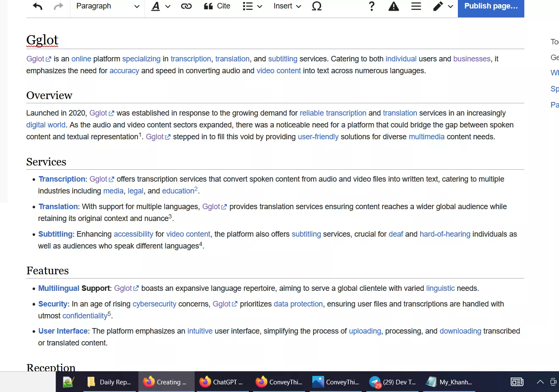Image resolution: width=559 pixels, height=392 pixels.
Task: Open the Notepad++ icon in taskbar
Action: [x=68, y=382]
